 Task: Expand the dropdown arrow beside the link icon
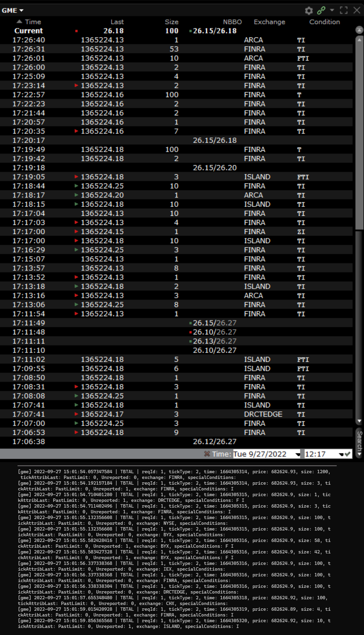coord(332,10)
